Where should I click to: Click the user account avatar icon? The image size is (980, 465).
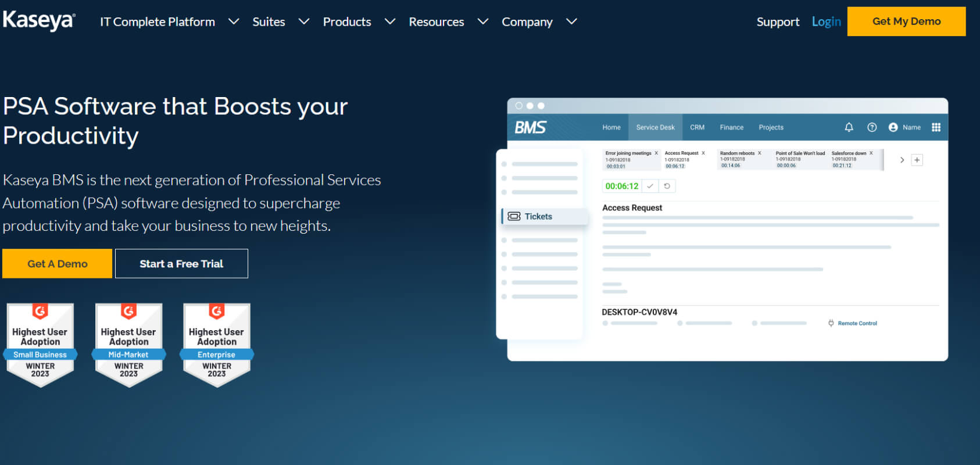point(893,127)
